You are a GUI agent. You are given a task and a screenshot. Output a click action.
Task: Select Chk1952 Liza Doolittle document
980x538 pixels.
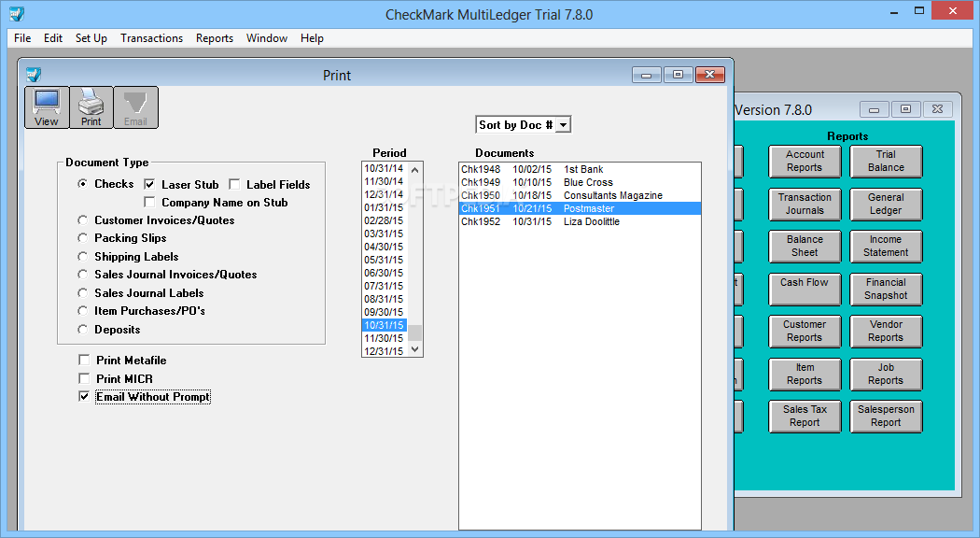580,222
